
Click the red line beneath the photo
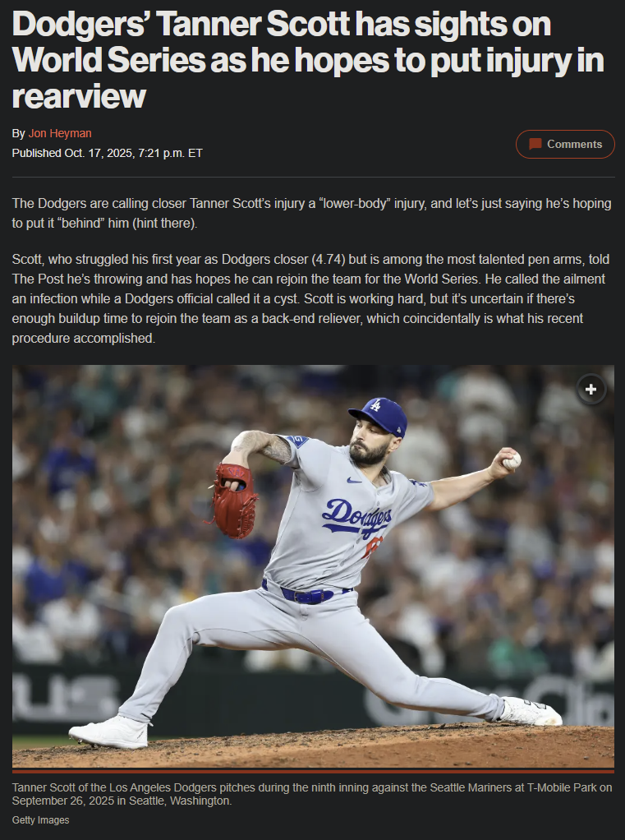(x=313, y=772)
